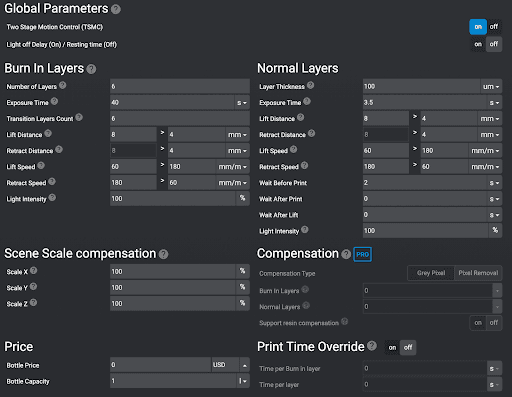The image size is (512, 397).
Task: Turn Light off Delay off
Action: coord(494,44)
